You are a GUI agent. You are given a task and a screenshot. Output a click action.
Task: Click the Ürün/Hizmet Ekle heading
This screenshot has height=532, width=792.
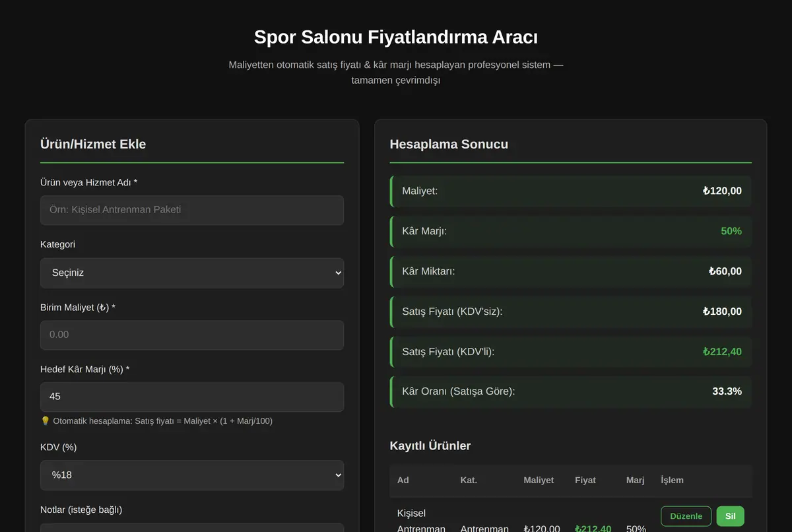(93, 144)
